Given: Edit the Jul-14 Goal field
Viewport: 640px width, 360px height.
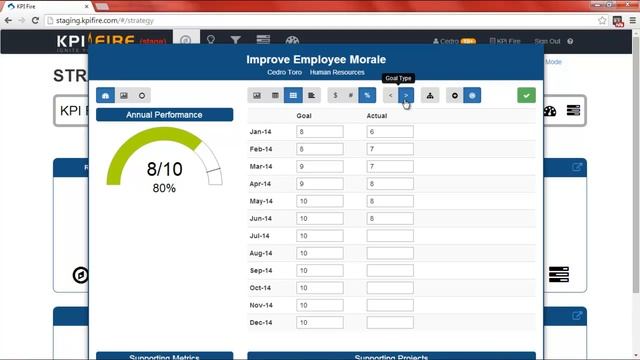Looking at the screenshot, I should [320, 236].
